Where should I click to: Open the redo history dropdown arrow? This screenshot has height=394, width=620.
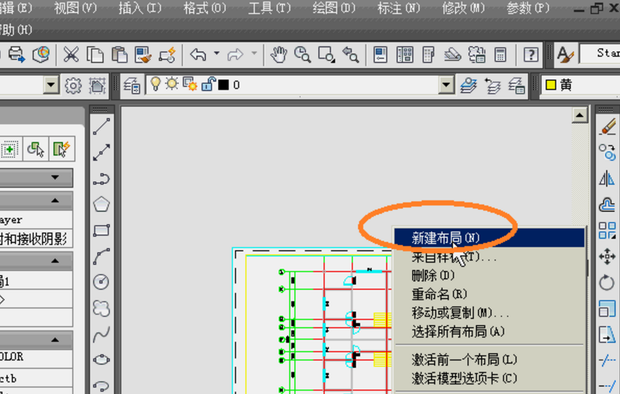[254, 53]
